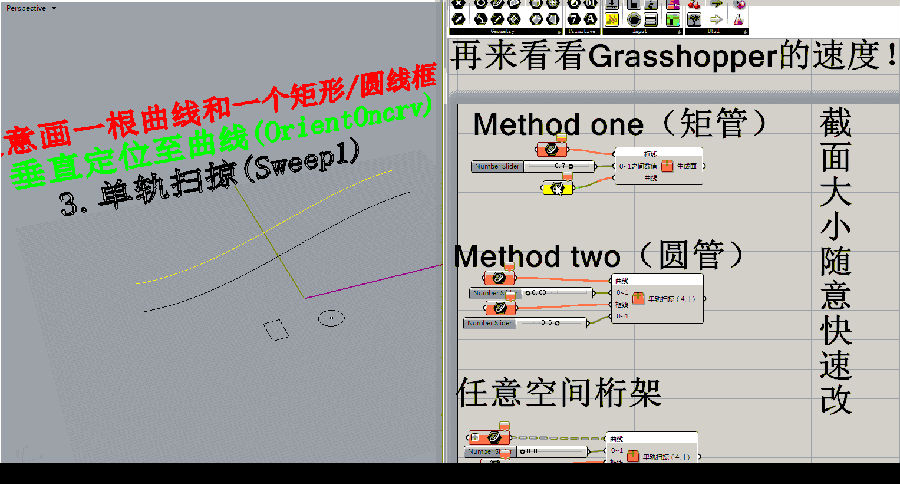Image resolution: width=900 pixels, height=484 pixels.
Task: Click the 'Method one（矩管）' heading text
Action: pyautogui.click(x=620, y=124)
